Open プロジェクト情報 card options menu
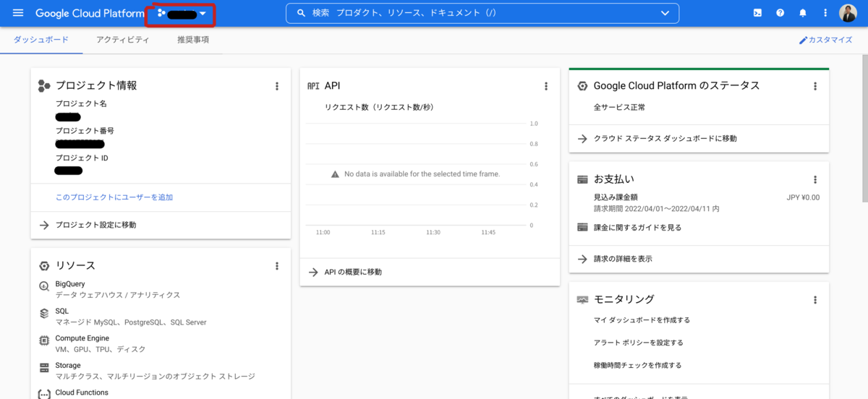868x399 pixels. 276,86
